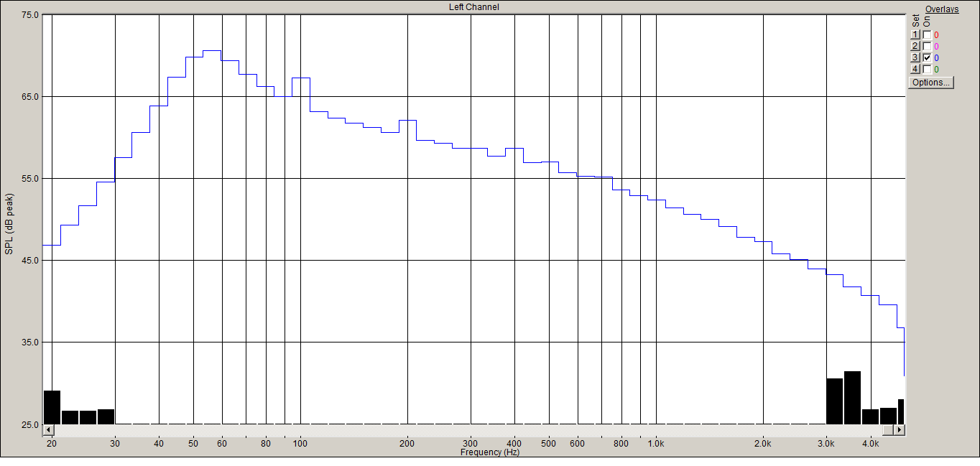Viewport: 980px width, 466px height.
Task: Click the Set button for overlay 3
Action: tap(915, 57)
